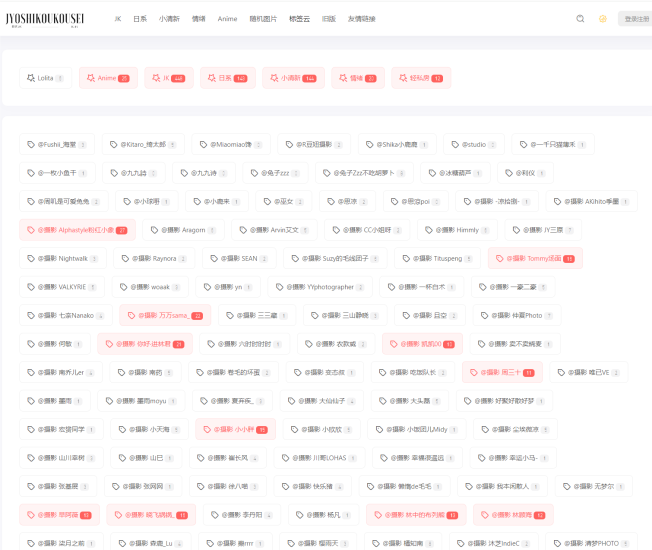Select the @摄影 Aragorn tag
Viewport: 652px width, 550px height.
[176, 230]
